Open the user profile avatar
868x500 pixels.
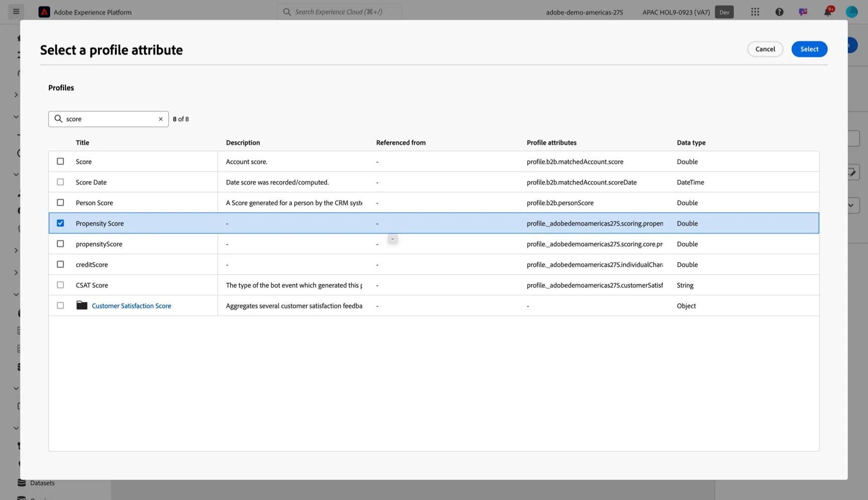(851, 12)
